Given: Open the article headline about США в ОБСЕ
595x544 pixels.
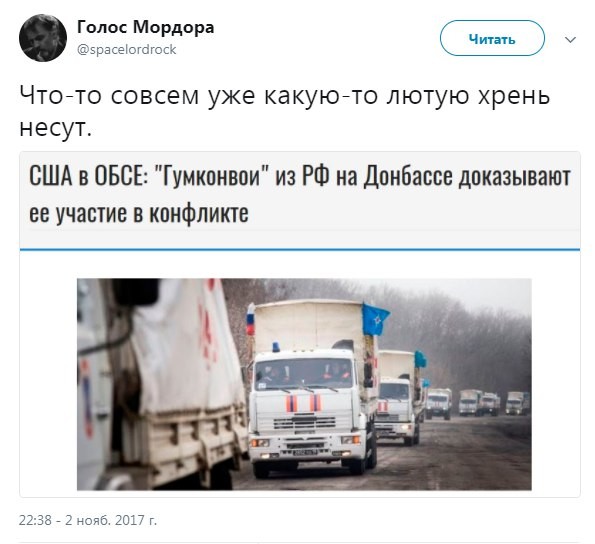Looking at the screenshot, I should click(300, 194).
